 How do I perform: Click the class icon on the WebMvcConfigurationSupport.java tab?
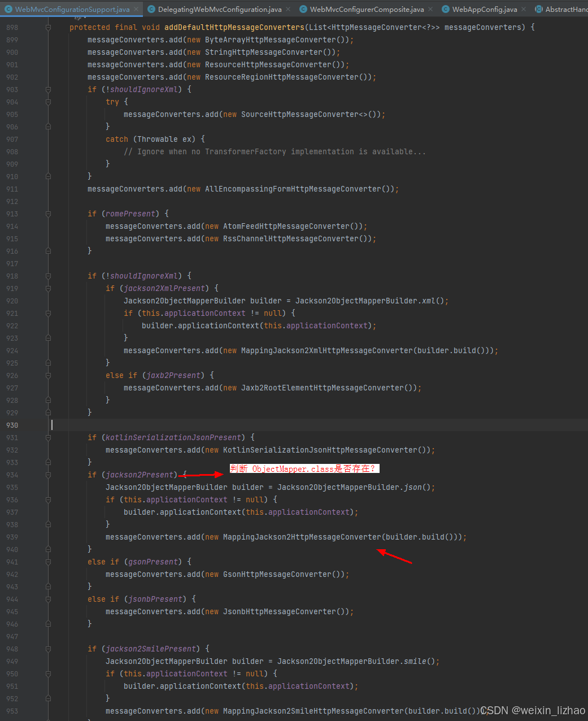[x=8, y=9]
